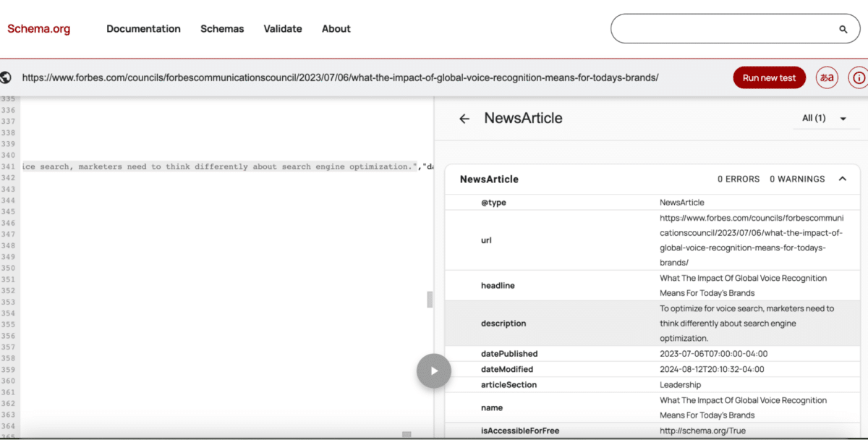Click the Run new test button
Viewport: 868px width, 440px height.
pos(769,78)
